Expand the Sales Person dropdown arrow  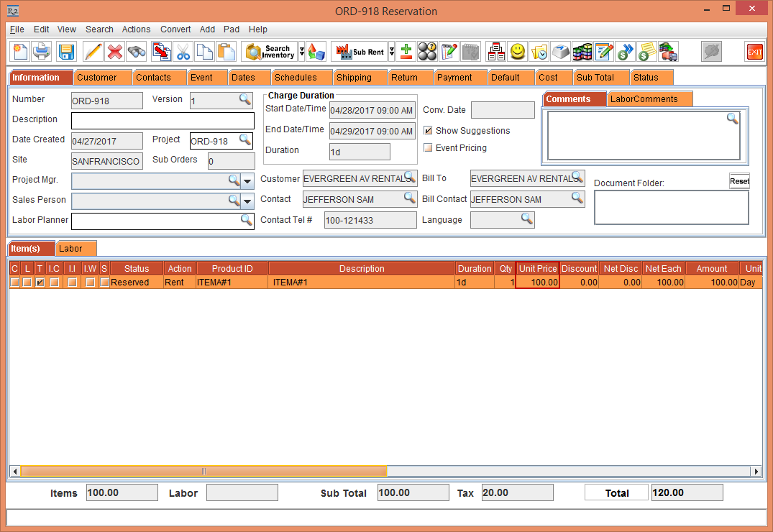(247, 201)
